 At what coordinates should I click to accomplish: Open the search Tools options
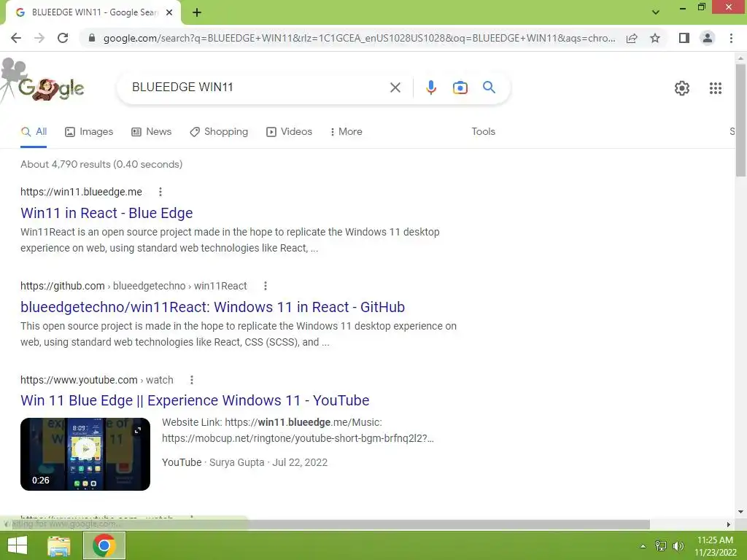(x=483, y=132)
